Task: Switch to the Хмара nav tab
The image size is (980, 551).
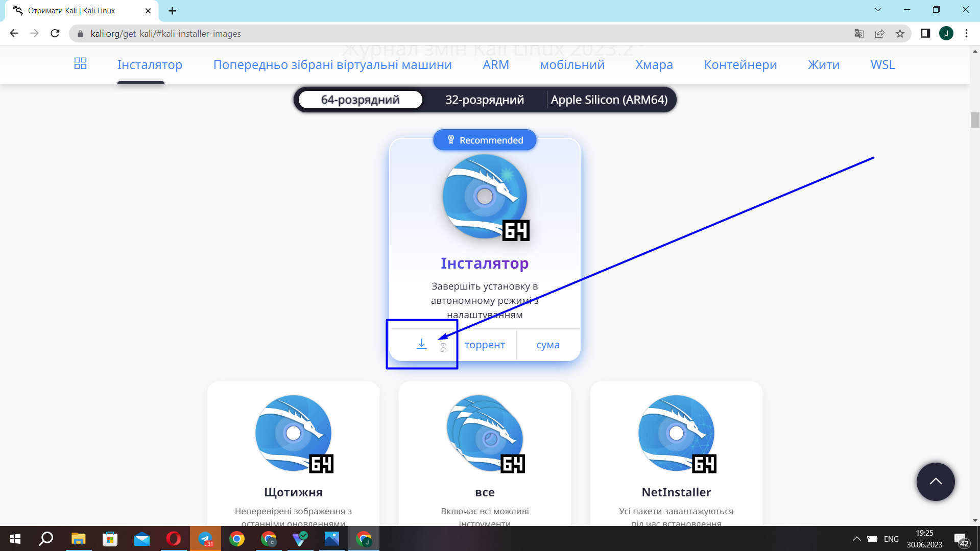Action: [654, 65]
